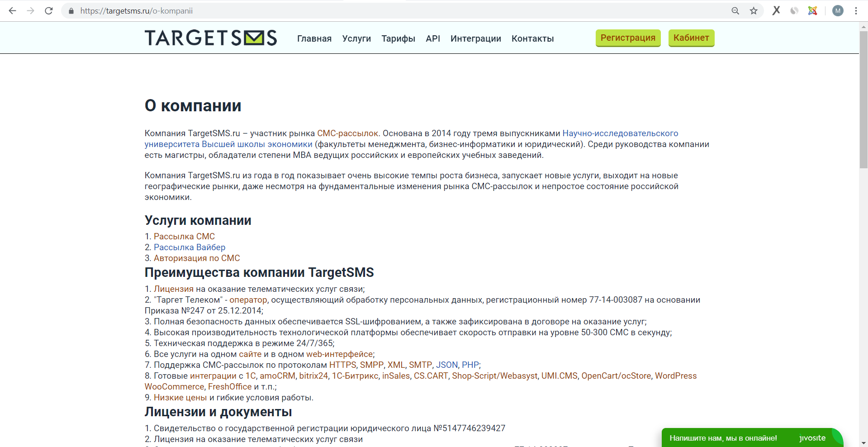Open the Услуги menu item
Screen dimensions: 868x447
click(356, 38)
